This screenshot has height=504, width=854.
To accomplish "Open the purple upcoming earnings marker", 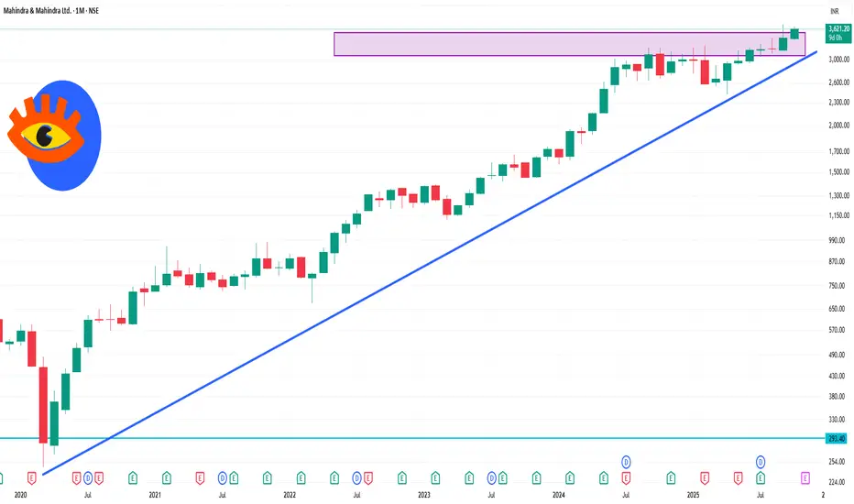I will pyautogui.click(x=805, y=477).
